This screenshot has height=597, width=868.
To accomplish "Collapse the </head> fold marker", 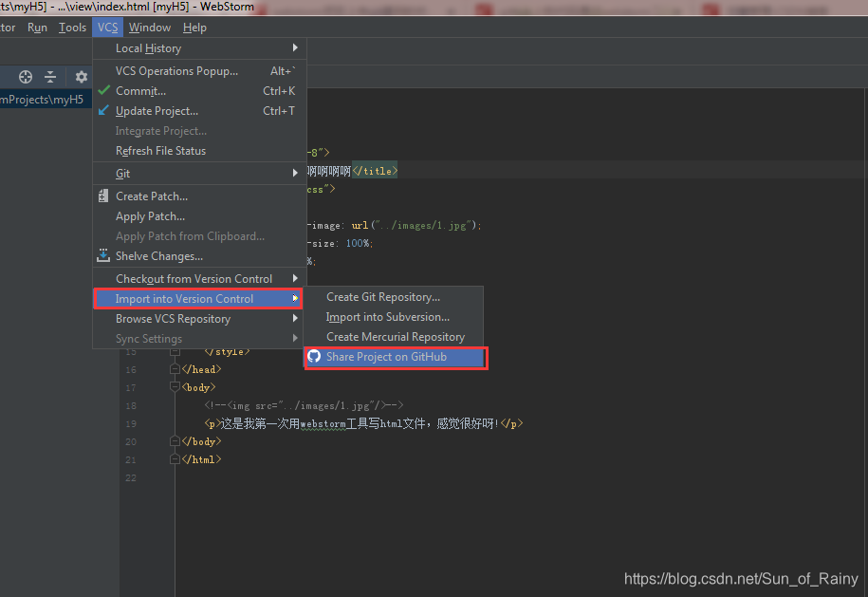I will pyautogui.click(x=175, y=369).
